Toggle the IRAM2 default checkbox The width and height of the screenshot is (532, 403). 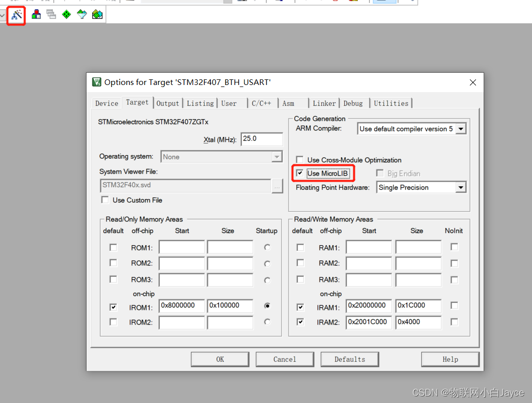pos(300,322)
